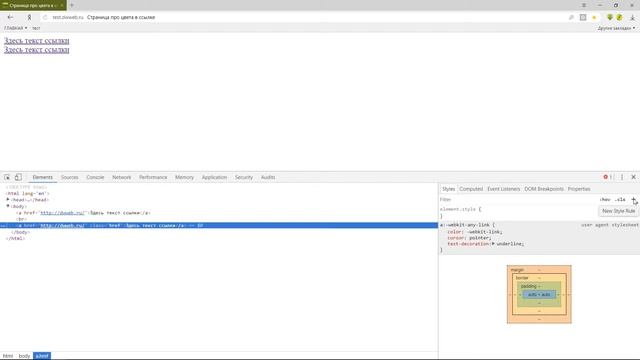Click the green round extension icon

click(x=619, y=17)
